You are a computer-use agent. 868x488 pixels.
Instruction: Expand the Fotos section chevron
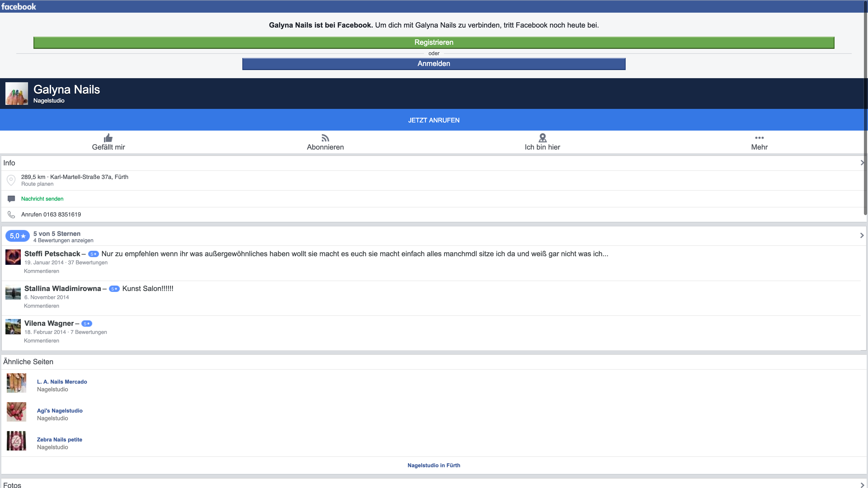coord(862,485)
